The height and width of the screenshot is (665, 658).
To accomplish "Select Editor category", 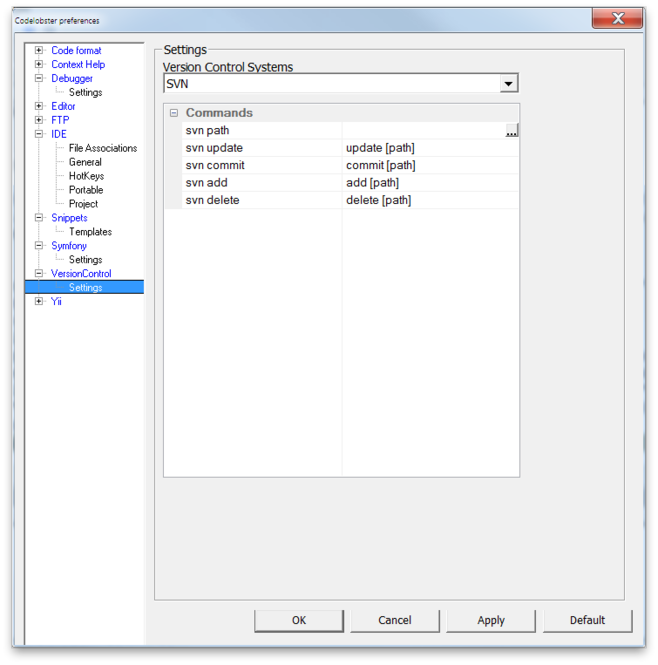I will pos(63,106).
